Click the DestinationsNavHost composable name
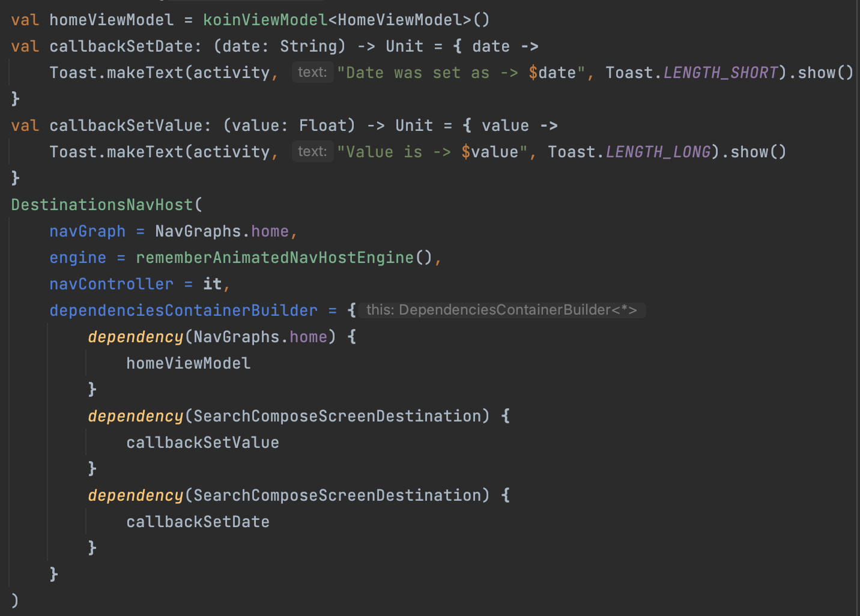The width and height of the screenshot is (860, 616). pyautogui.click(x=102, y=204)
